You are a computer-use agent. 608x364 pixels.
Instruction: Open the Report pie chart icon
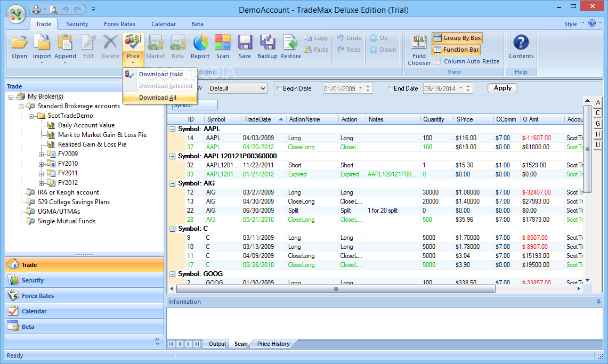click(x=200, y=43)
